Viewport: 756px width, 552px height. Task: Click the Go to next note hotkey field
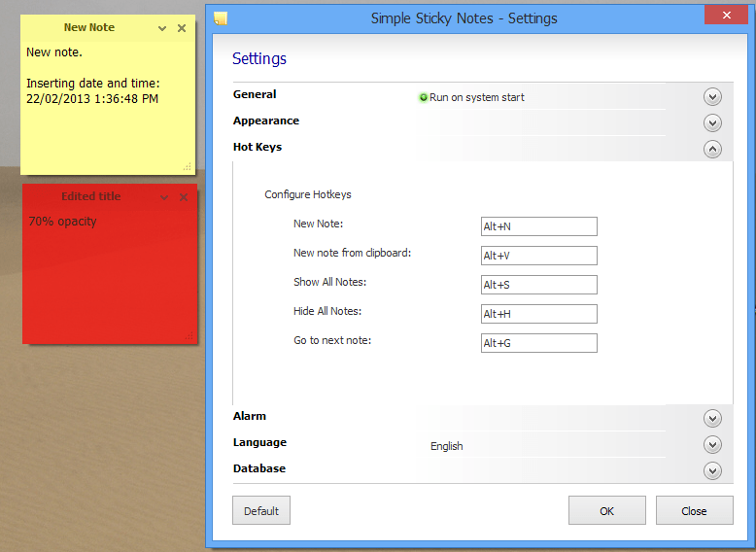pos(539,343)
